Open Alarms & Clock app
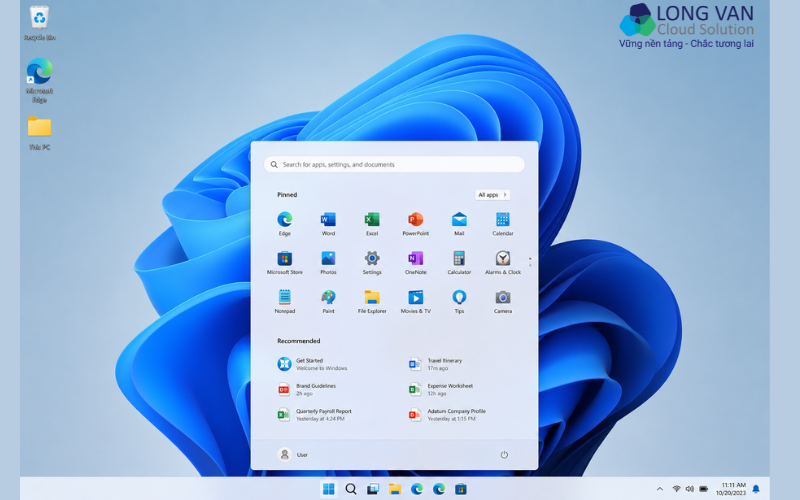The height and width of the screenshot is (500, 800). [503, 263]
